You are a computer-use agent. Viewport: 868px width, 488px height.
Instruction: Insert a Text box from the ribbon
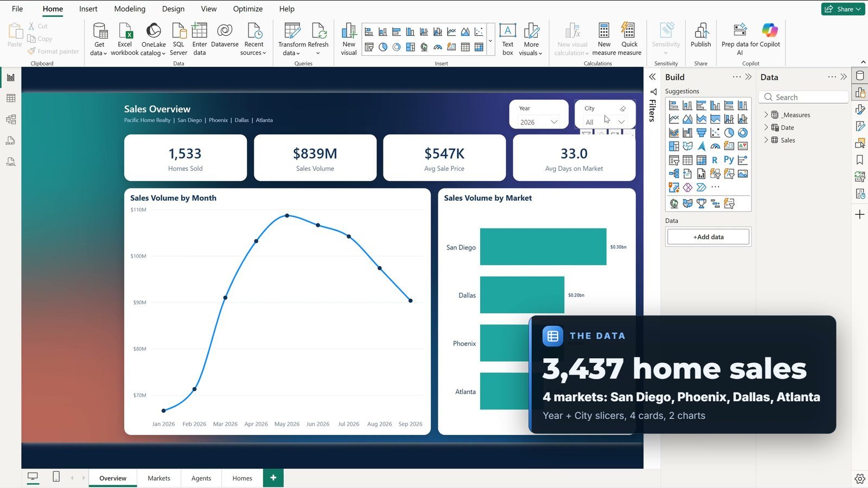click(508, 39)
